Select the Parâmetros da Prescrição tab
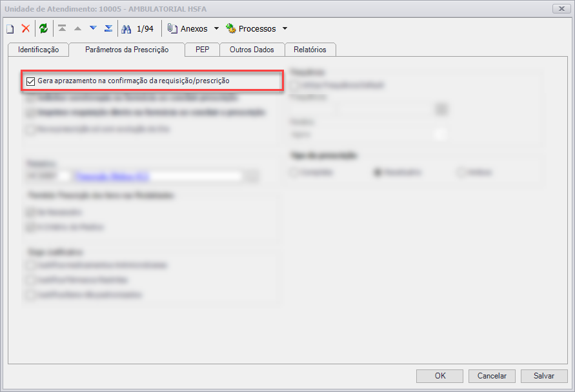Image resolution: width=575 pixels, height=392 pixels. tap(127, 50)
